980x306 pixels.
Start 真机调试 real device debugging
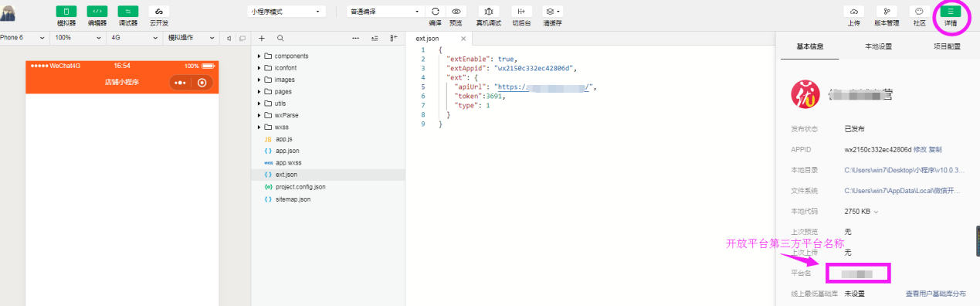488,12
